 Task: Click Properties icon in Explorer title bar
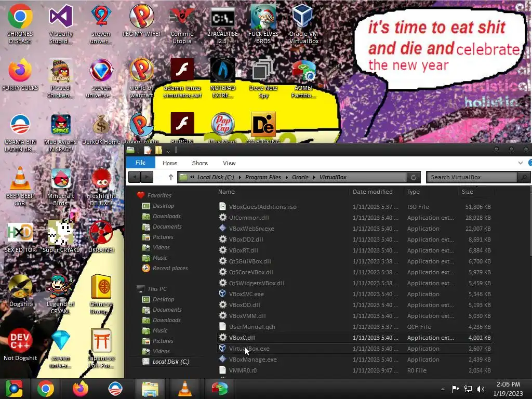(x=148, y=150)
